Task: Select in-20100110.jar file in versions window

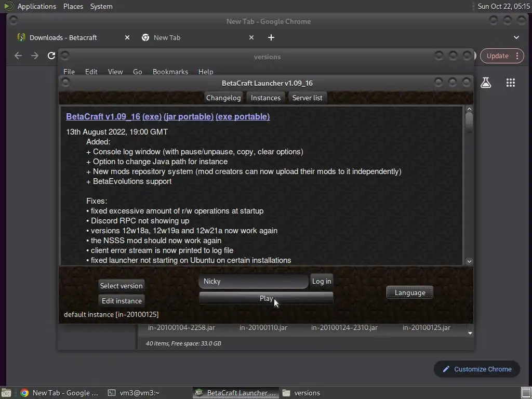Action: [x=263, y=327]
